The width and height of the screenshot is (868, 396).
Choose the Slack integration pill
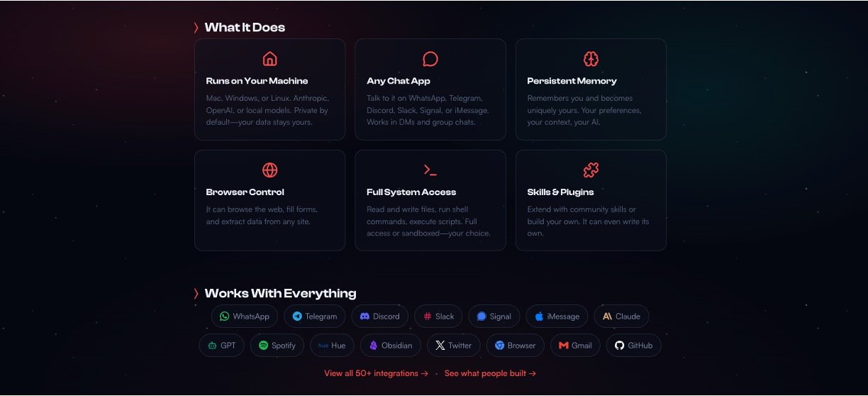click(438, 317)
